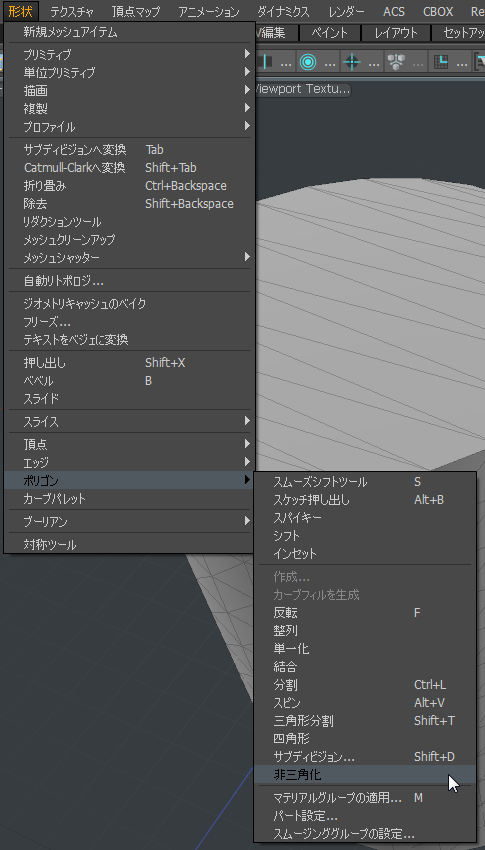
Task: Expand the スライス submenu
Action: pos(130,421)
